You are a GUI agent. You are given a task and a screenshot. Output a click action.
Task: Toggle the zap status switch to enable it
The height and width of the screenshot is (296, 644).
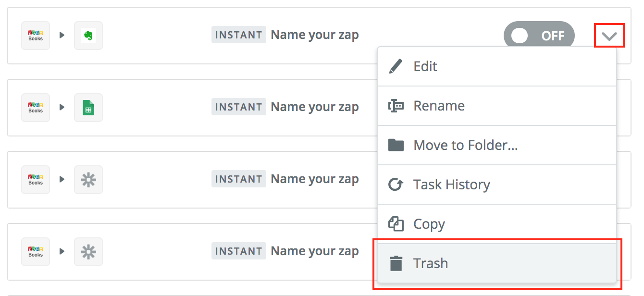point(538,35)
